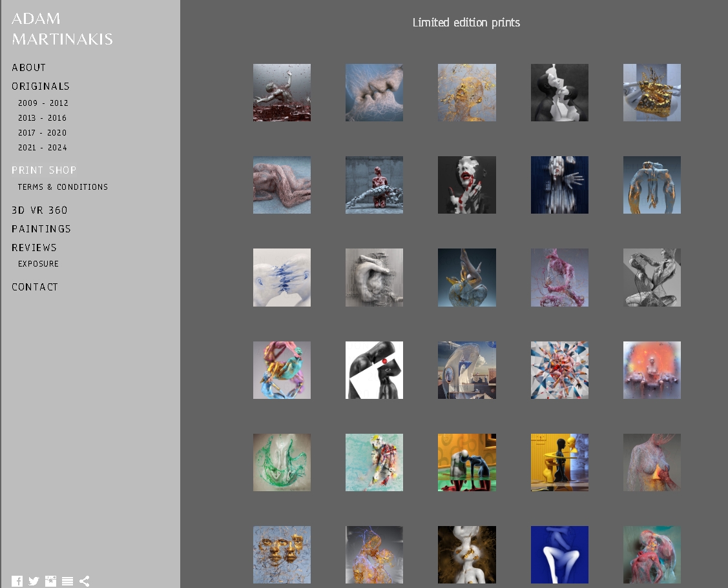
Task: Click the Limited edition prints heading
Action: click(x=466, y=23)
